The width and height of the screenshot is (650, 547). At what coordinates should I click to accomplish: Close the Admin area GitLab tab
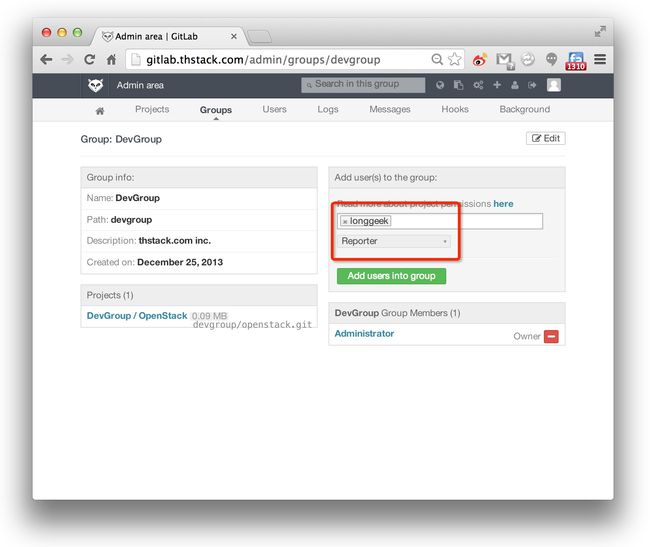(234, 36)
